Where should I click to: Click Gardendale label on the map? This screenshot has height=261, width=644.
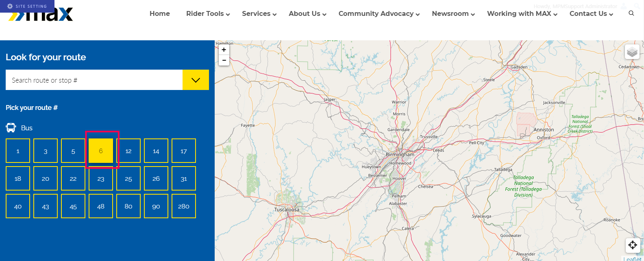pyautogui.click(x=398, y=130)
